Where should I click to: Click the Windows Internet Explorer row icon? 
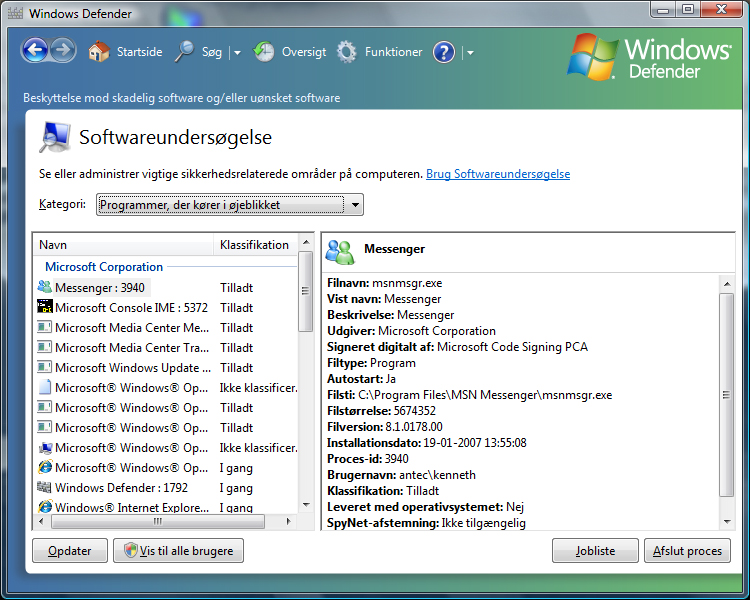[44, 506]
